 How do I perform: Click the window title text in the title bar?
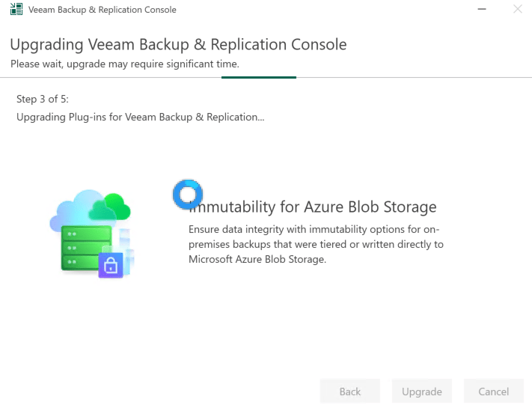[102, 10]
